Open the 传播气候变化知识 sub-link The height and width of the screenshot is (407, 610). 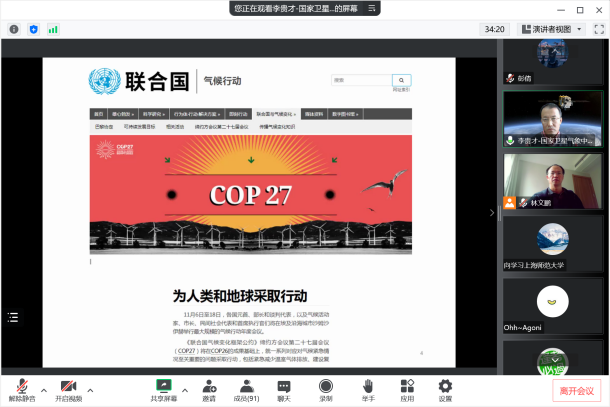(277, 127)
